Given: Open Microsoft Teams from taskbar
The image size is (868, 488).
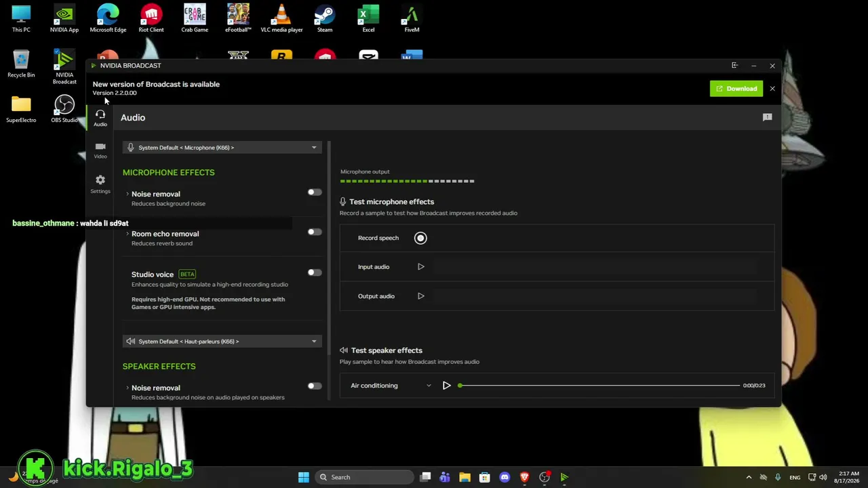Looking at the screenshot, I should [445, 477].
